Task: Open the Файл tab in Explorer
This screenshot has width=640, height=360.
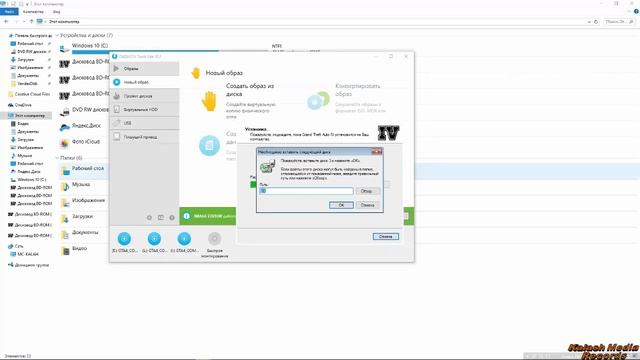Action: point(9,12)
